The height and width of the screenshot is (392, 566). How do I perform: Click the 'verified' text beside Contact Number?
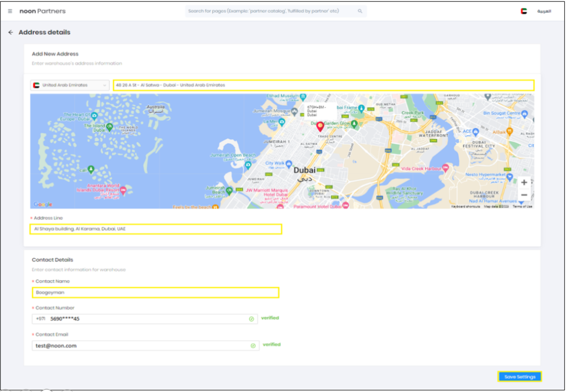(x=270, y=318)
